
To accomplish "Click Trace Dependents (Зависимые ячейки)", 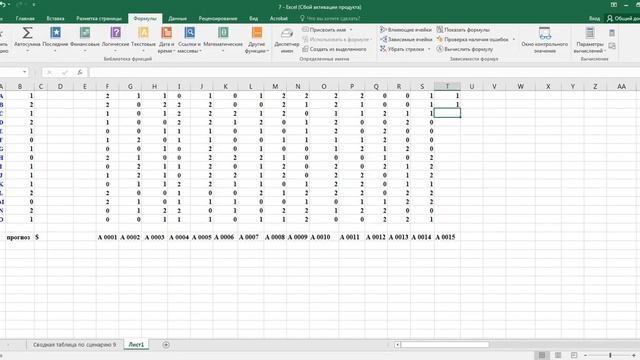I will pyautogui.click(x=406, y=40).
